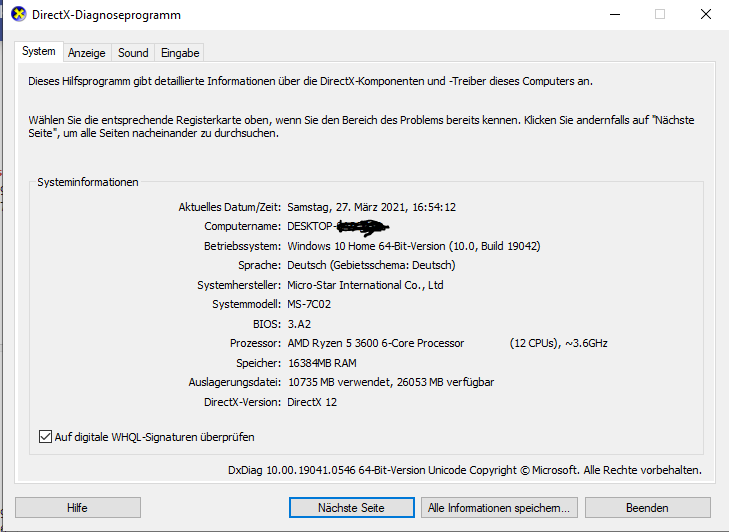Click the Computername label
The width and height of the screenshot is (729, 532).
243,226
